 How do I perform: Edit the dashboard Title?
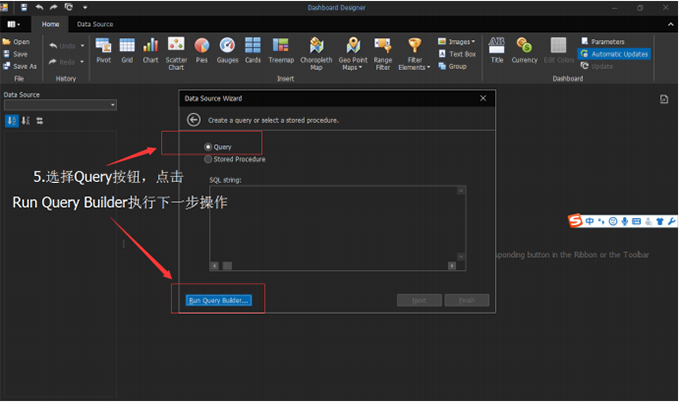[497, 51]
